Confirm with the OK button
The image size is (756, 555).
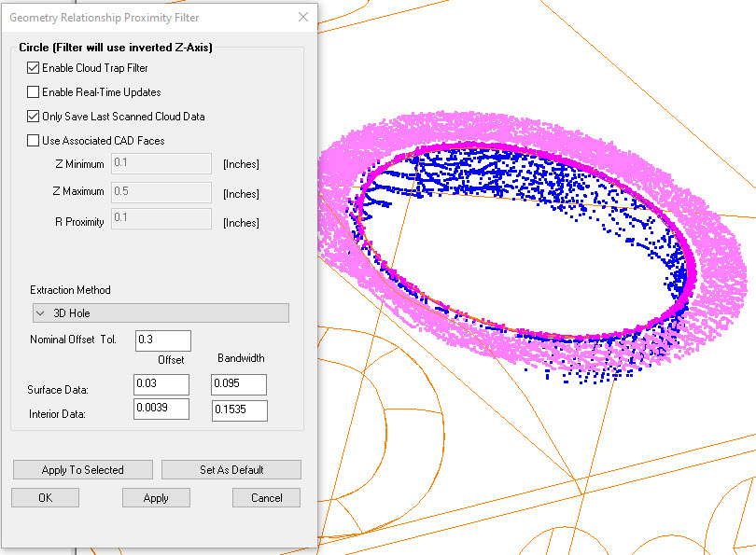[45, 498]
